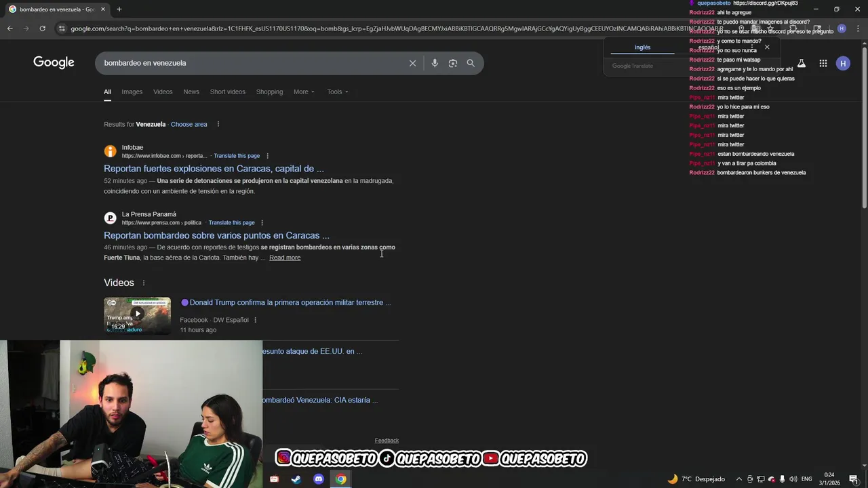Open the weather widget 7°C Despejado

coord(696,479)
